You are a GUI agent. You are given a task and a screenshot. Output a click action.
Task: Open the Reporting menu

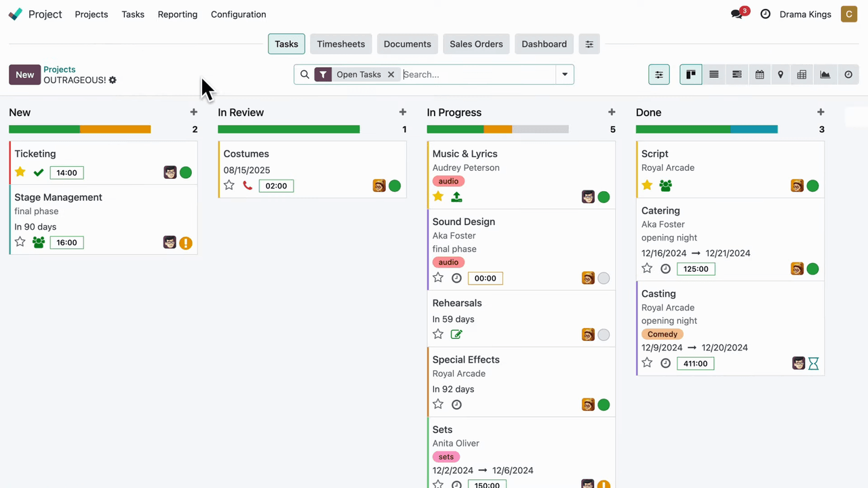[x=177, y=14]
